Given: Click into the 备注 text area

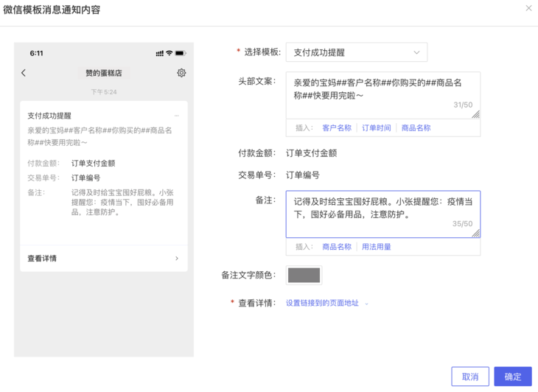Looking at the screenshot, I should point(383,214).
